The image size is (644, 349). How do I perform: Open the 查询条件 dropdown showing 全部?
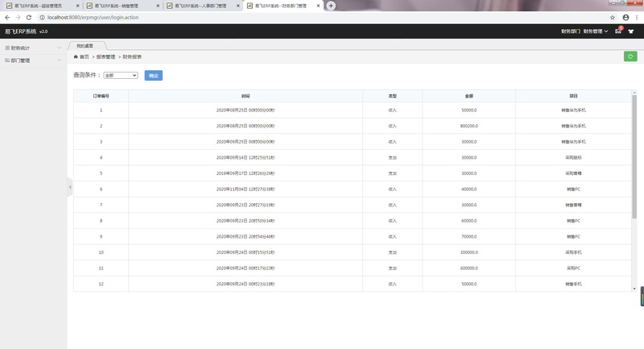(121, 75)
